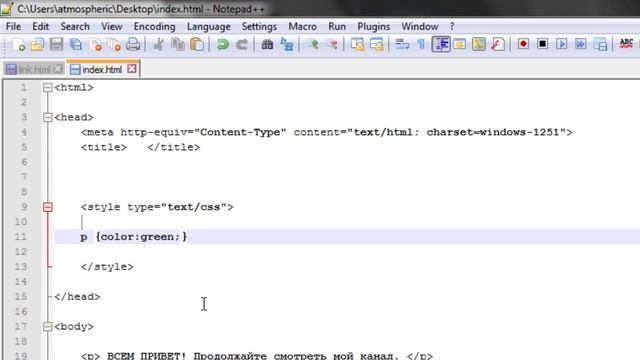The width and height of the screenshot is (640, 360).
Task: Open the Function List icon
Action: point(498,44)
